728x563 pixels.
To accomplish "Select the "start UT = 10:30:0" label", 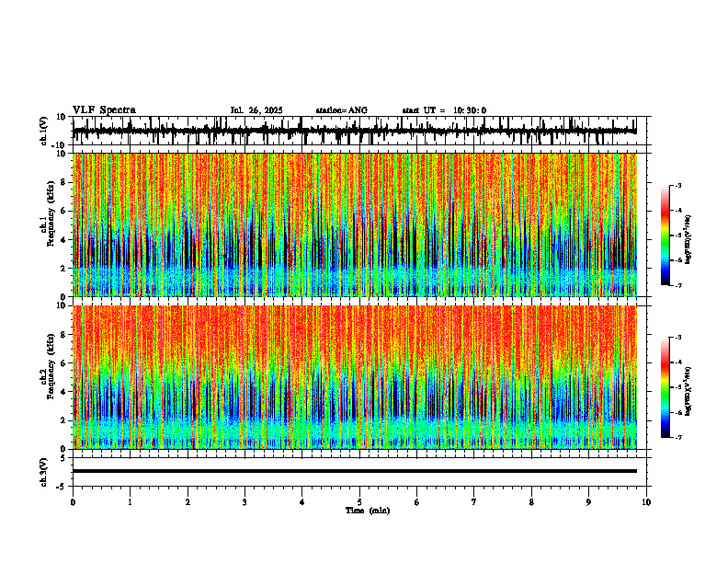I will 444,110.
